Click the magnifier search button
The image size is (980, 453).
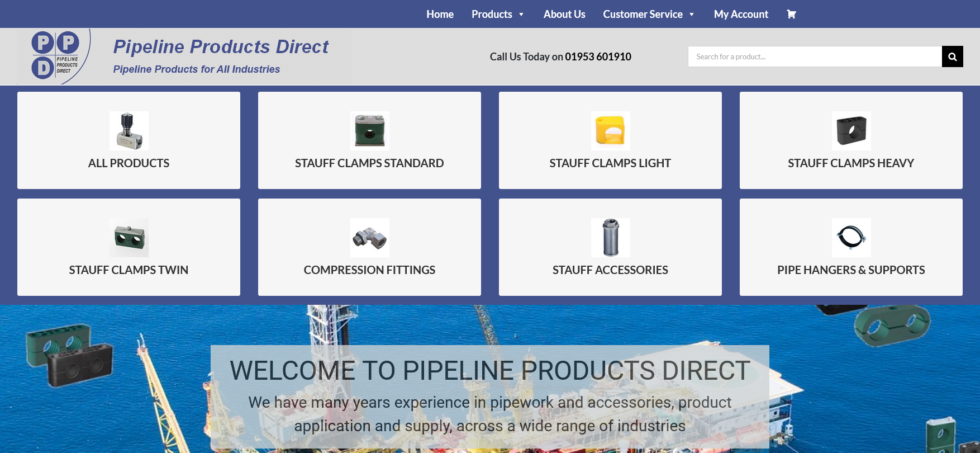[952, 56]
